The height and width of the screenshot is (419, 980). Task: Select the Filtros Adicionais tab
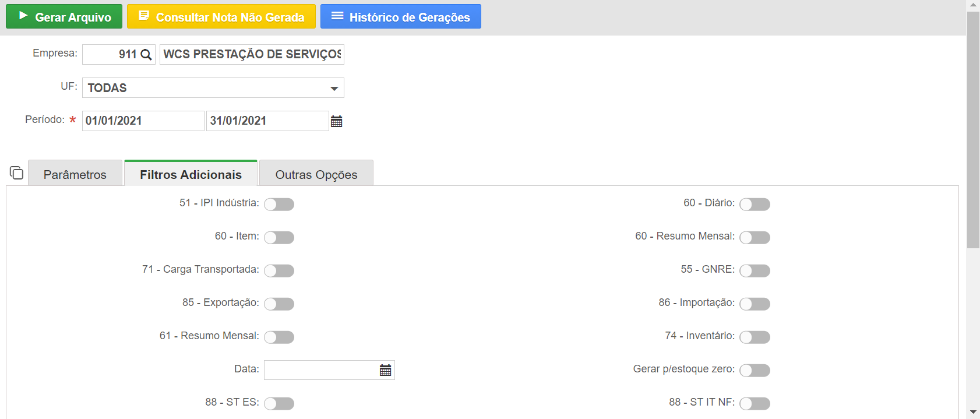point(191,174)
